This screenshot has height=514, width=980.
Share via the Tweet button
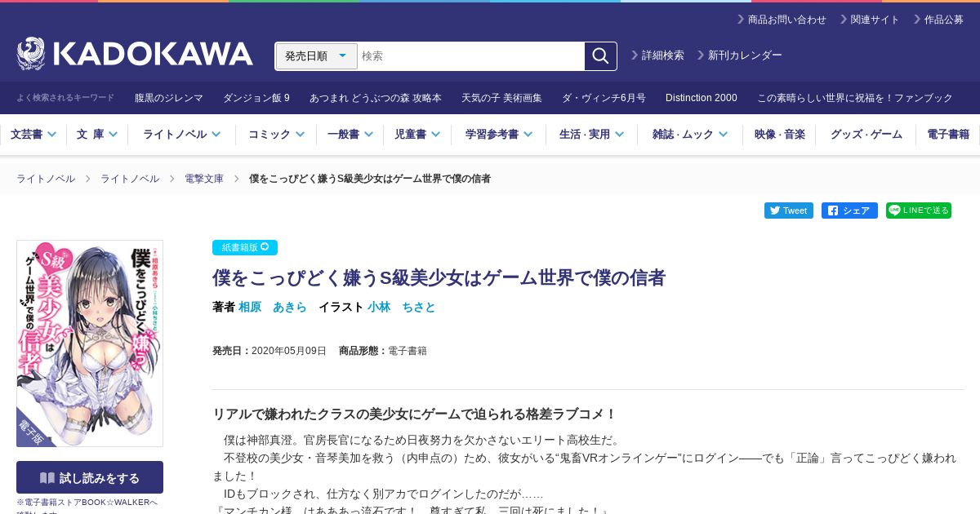789,210
